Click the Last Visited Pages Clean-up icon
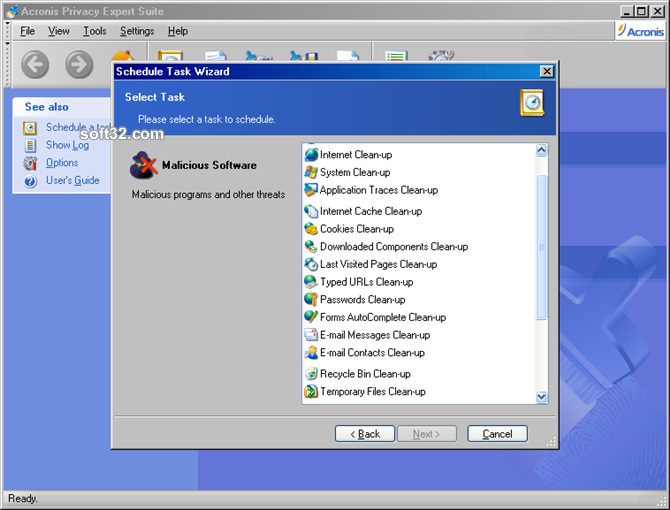This screenshot has height=510, width=670. click(x=311, y=264)
